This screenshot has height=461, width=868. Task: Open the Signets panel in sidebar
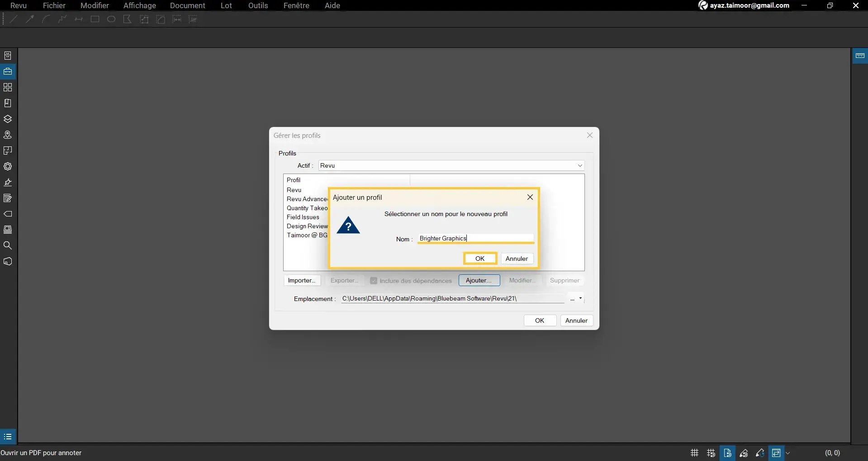[8, 103]
